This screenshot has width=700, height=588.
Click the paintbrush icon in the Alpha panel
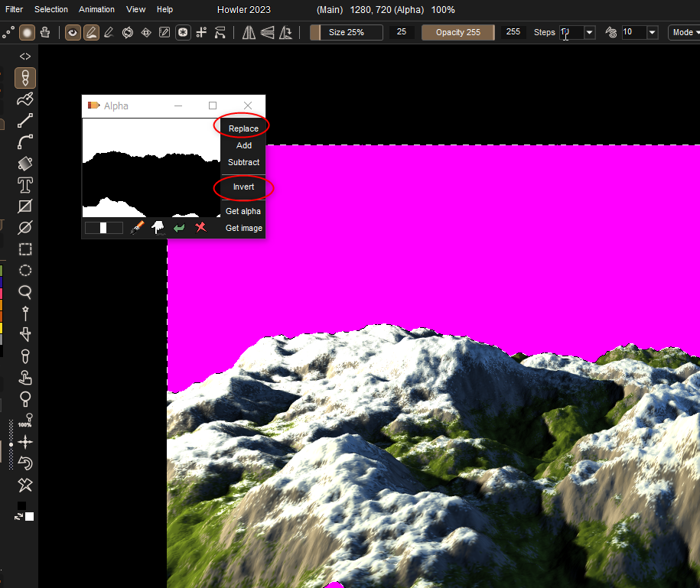[138, 227]
